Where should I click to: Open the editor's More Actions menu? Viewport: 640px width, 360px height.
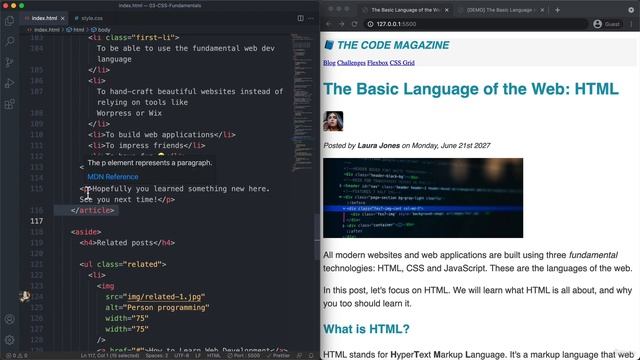pos(311,18)
